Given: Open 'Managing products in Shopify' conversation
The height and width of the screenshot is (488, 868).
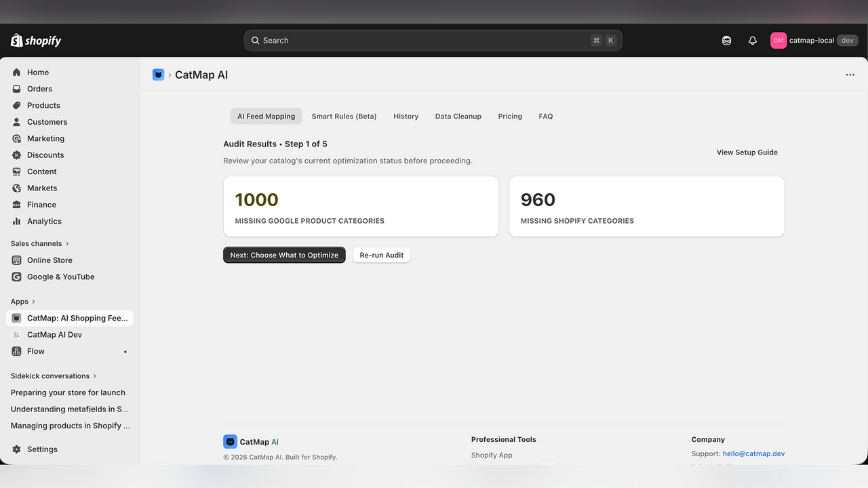Looking at the screenshot, I should (70, 426).
